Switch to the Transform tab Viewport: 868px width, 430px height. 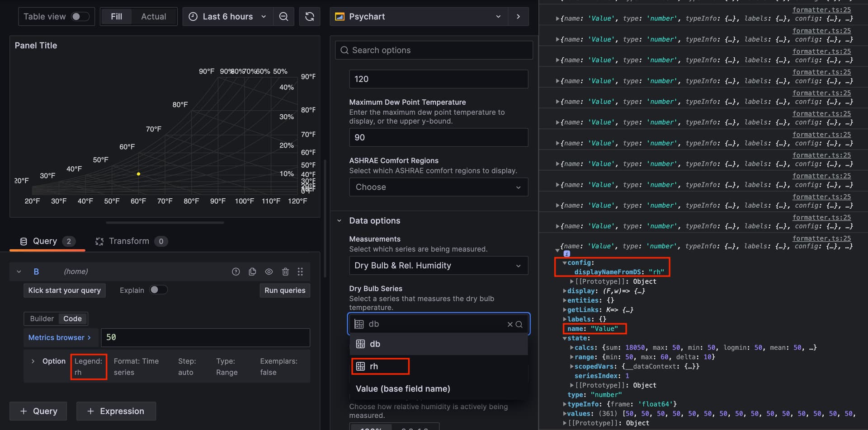click(x=129, y=241)
